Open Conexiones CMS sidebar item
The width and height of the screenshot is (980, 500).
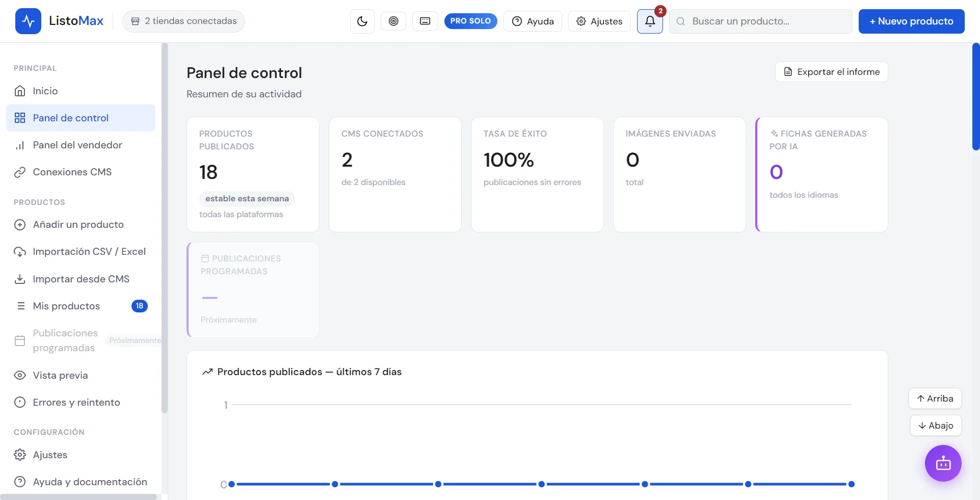pos(81,172)
